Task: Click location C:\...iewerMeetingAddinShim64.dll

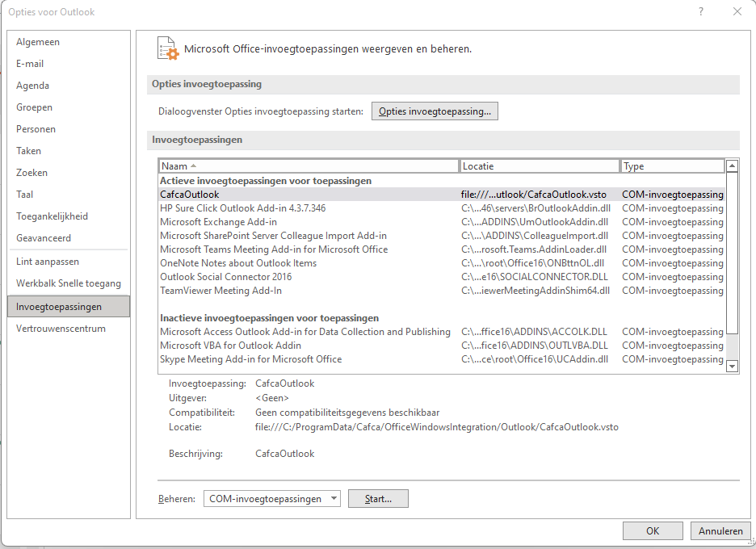Action: click(535, 291)
